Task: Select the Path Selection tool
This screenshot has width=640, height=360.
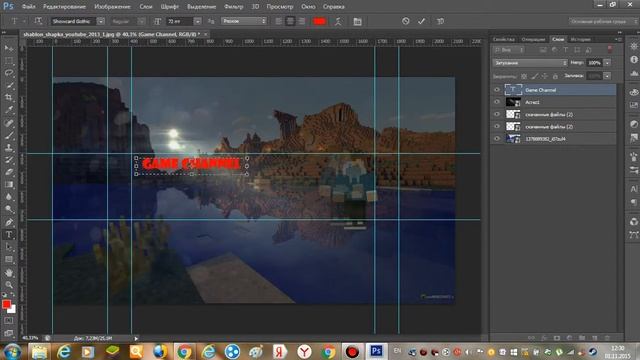Action: coord(9,247)
